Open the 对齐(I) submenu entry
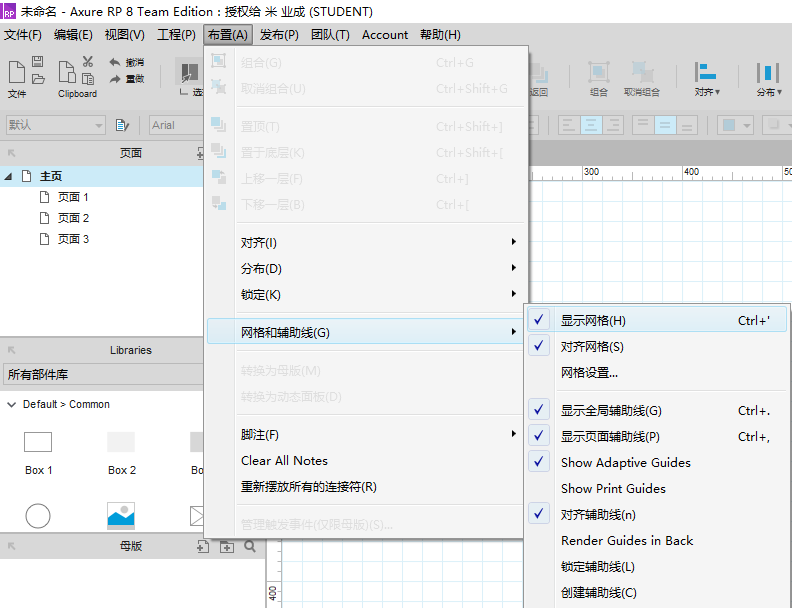Screen dimensions: 792x608 click(x=259, y=243)
